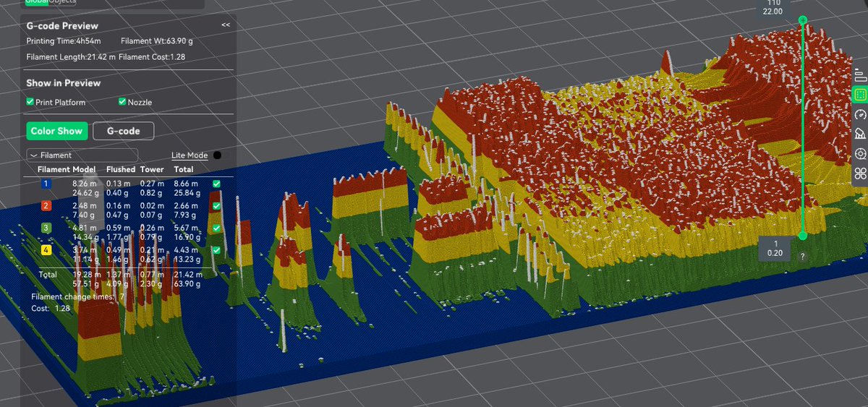This screenshot has height=407, width=868.
Task: Click the Filament Cost:1.28 text
Action: pos(151,56)
